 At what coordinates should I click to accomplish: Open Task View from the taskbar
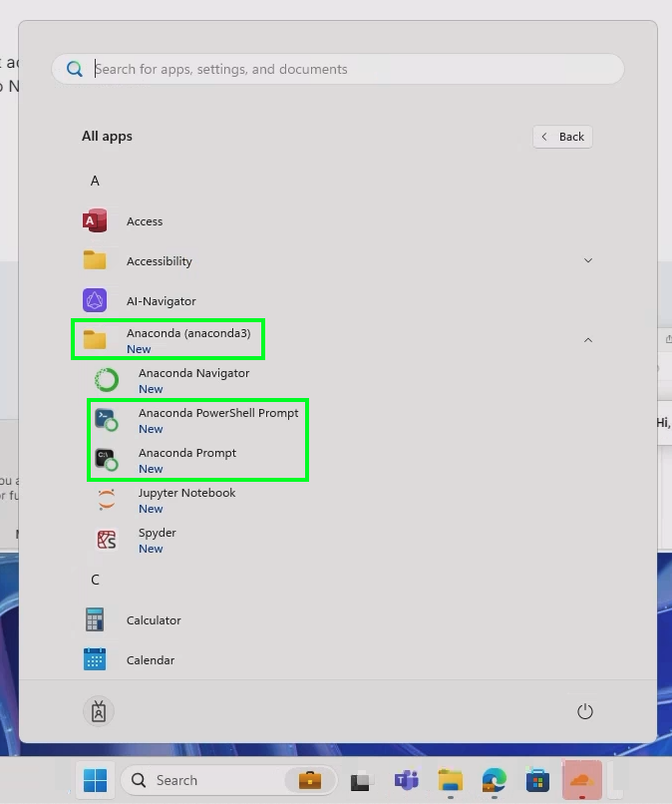[360, 781]
